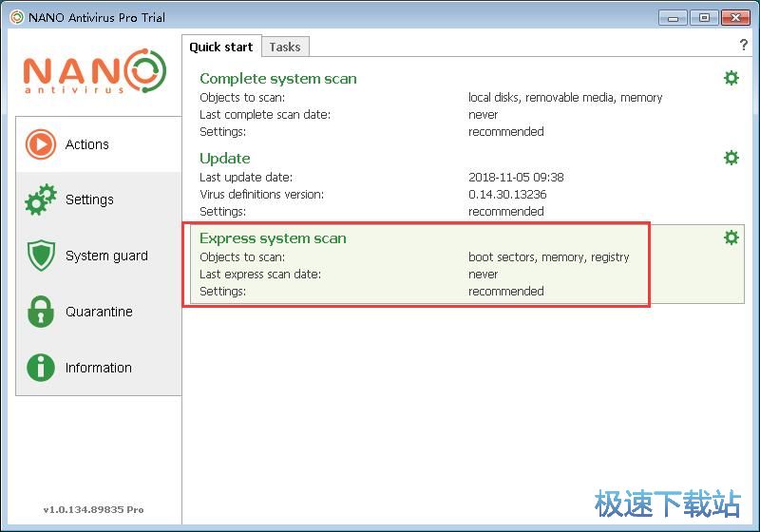Open System guard sidebar label

(106, 256)
